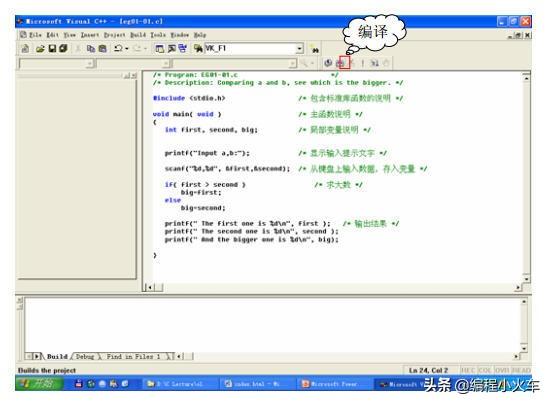This screenshot has width=551, height=404.
Task: Toggle the Workspace window icon
Action: [x=160, y=48]
